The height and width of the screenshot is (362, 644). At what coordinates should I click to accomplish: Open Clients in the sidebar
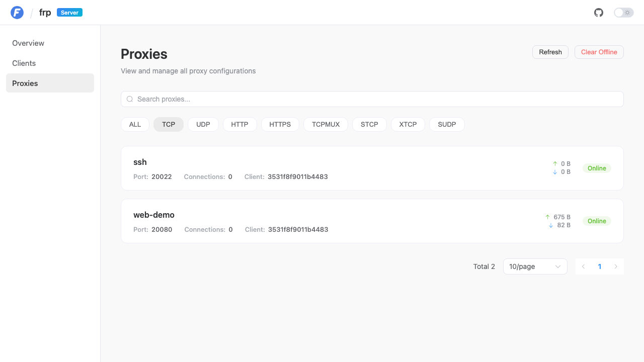50,63
